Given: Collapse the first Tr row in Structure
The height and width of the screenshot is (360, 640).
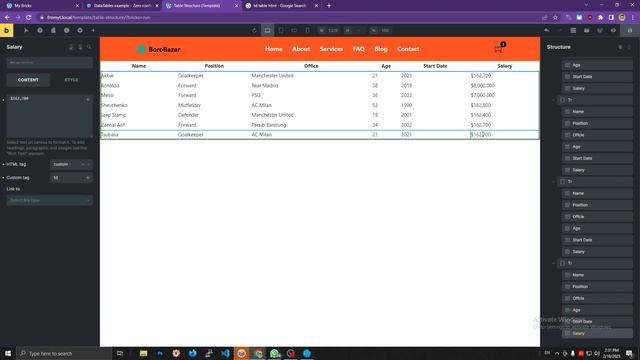Looking at the screenshot, I should pos(554,100).
